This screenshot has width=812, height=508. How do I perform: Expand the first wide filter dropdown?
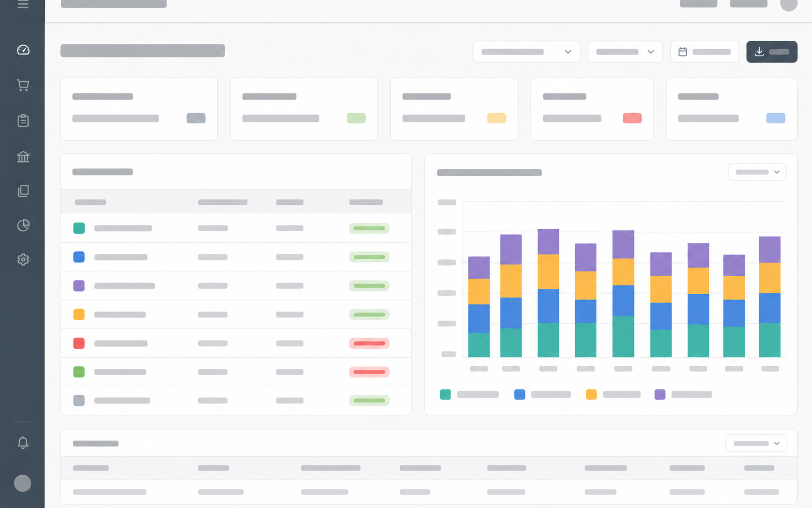coord(527,52)
